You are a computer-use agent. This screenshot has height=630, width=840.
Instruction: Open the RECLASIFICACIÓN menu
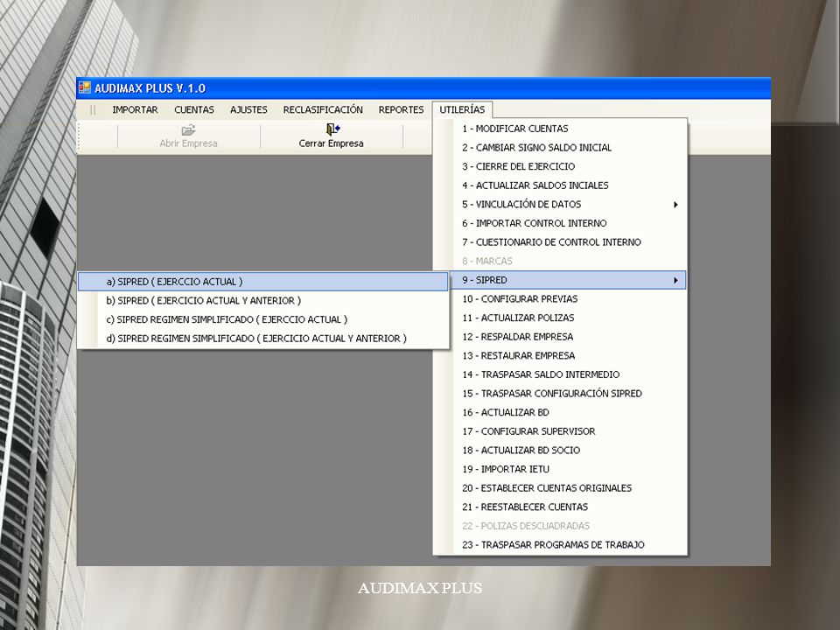click(323, 110)
